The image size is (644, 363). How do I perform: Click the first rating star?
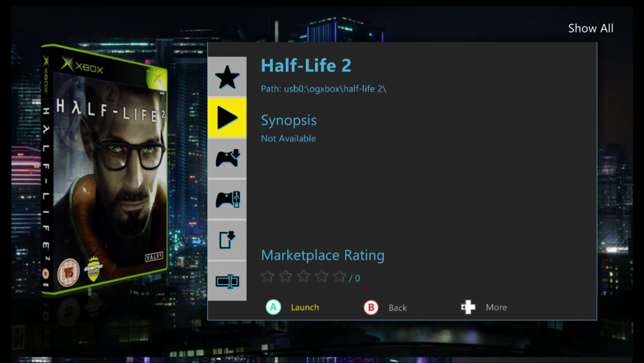pyautogui.click(x=268, y=276)
